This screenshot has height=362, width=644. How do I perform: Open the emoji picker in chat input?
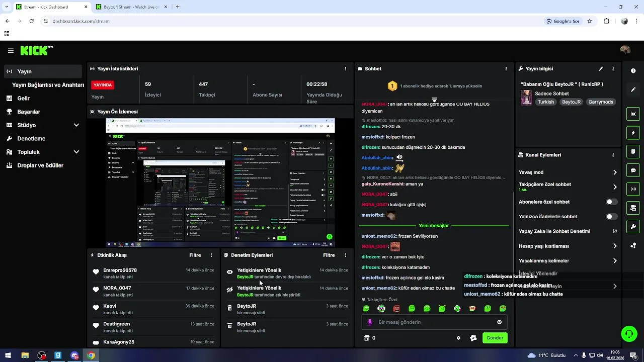click(500, 322)
